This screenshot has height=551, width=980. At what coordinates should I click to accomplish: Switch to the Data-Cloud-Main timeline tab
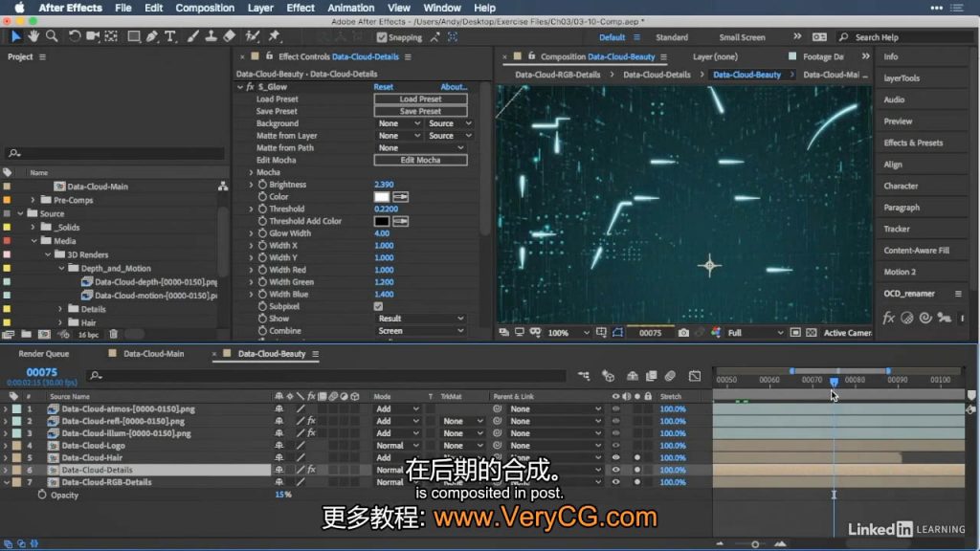pyautogui.click(x=153, y=354)
